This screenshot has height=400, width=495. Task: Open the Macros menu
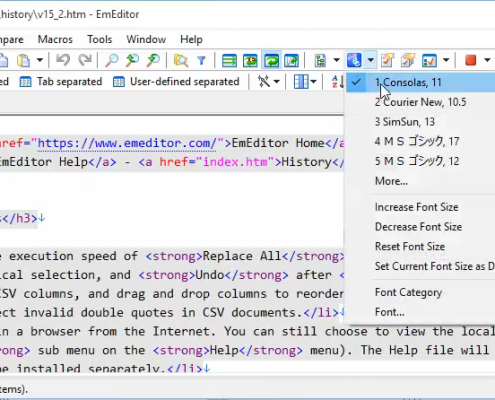point(55,39)
